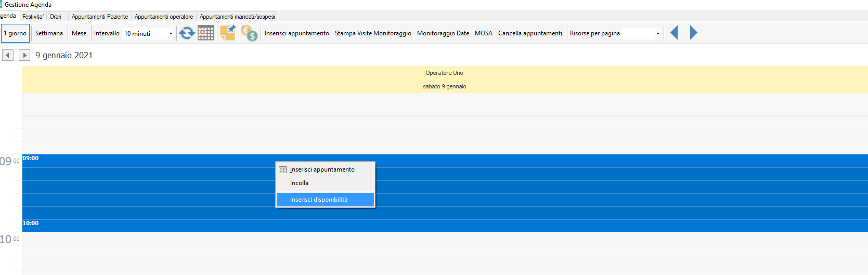Open the calendar grid date picker icon
Image resolution: width=868 pixels, height=275 pixels.
coord(206,33)
